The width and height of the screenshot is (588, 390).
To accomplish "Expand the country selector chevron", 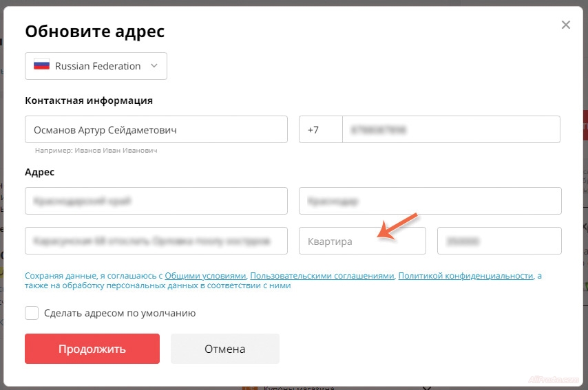I will [x=154, y=66].
